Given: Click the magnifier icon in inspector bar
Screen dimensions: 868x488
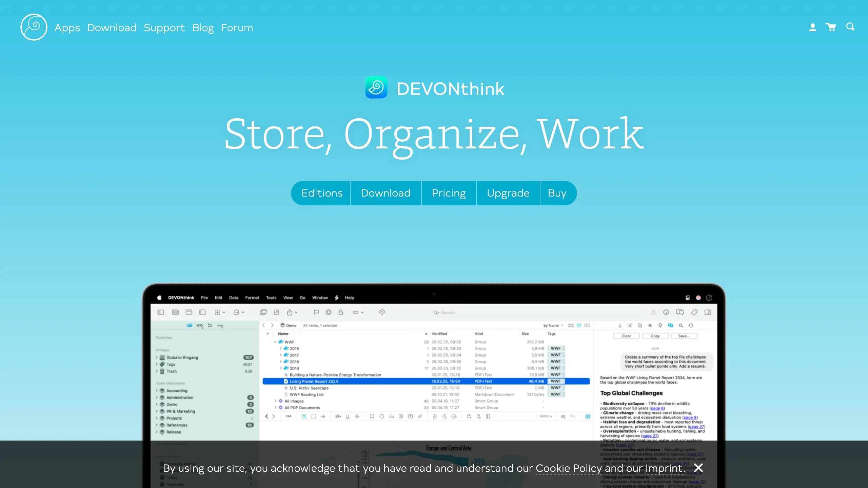Looking at the screenshot, I should coord(681,325).
